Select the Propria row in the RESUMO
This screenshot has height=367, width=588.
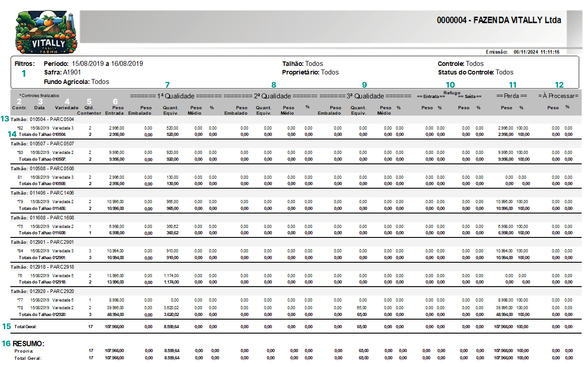(294, 350)
